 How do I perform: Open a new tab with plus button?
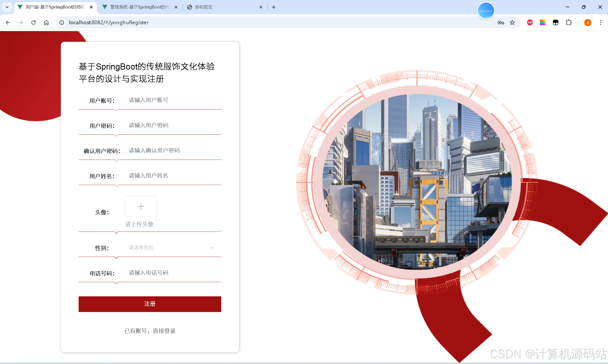pos(273,7)
